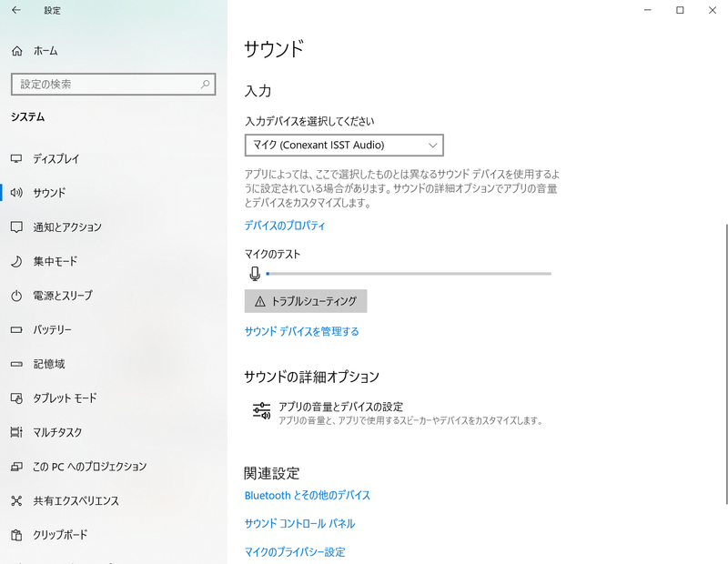Click the この PC へのプロジェクション icon
This screenshot has height=564, width=728.
pos(16,467)
